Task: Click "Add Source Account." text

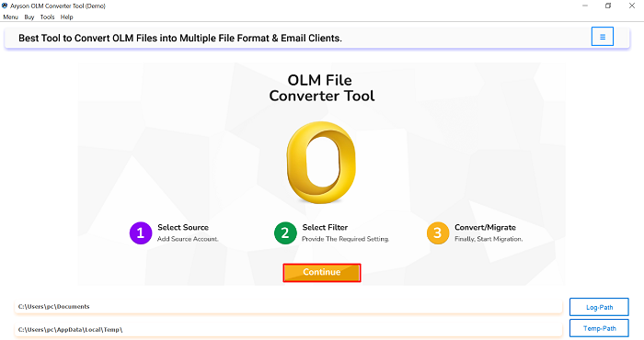Action: (x=188, y=239)
